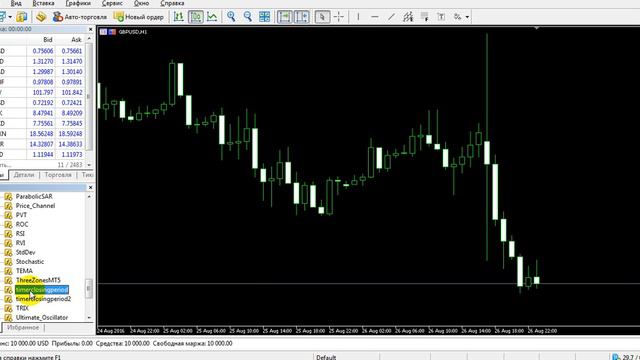The image size is (640, 360).
Task: Click the Navigator scrollbar thumb
Action: [x=89, y=288]
